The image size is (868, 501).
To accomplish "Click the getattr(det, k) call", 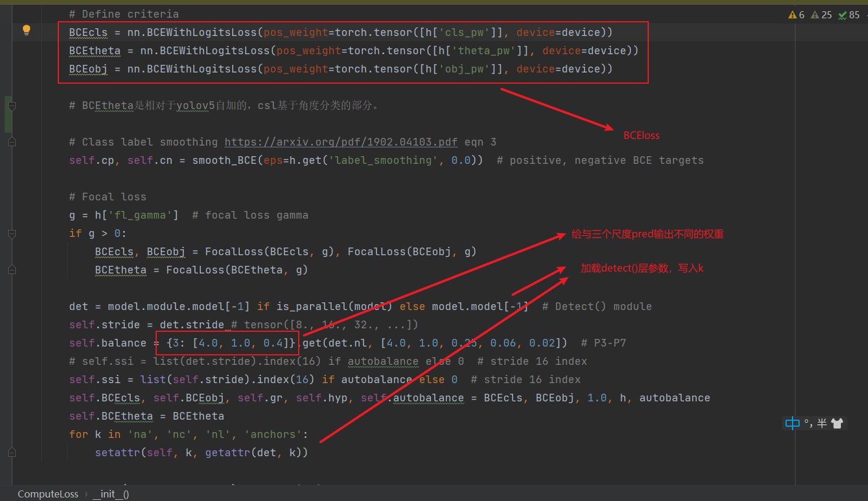I will click(253, 453).
